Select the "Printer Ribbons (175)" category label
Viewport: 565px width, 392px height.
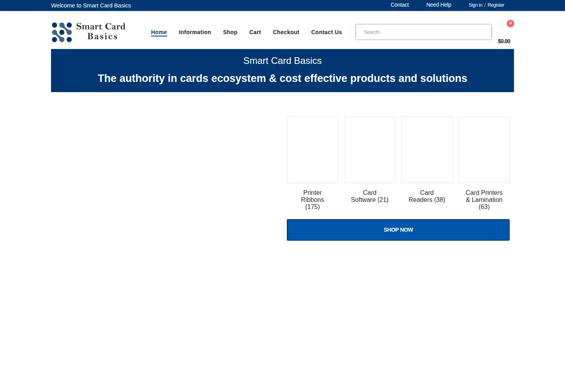(313, 200)
